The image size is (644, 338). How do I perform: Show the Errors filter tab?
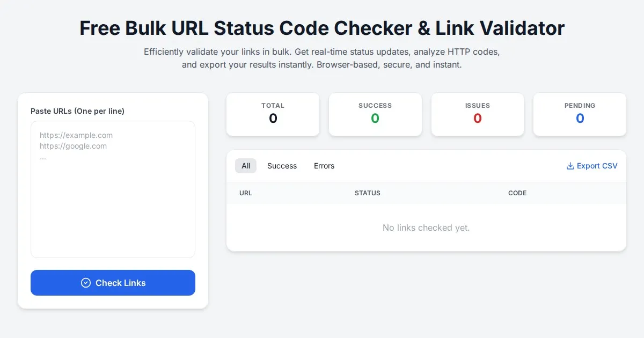(324, 166)
